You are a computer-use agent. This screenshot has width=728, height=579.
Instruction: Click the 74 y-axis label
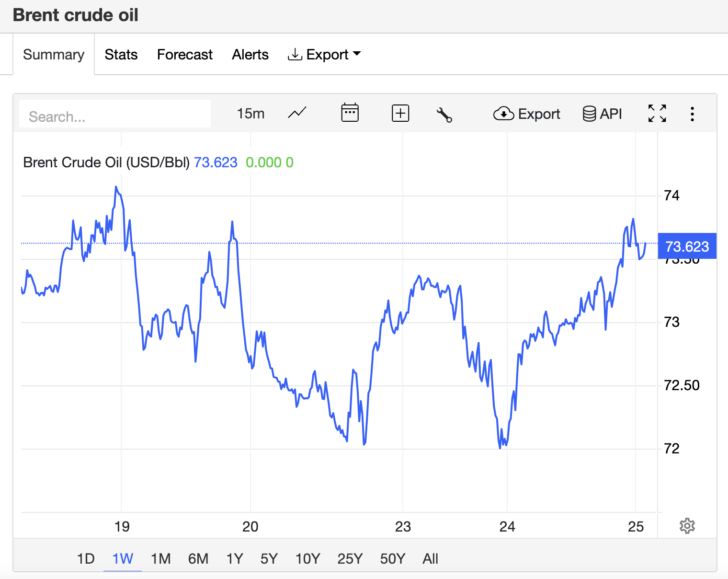click(671, 196)
